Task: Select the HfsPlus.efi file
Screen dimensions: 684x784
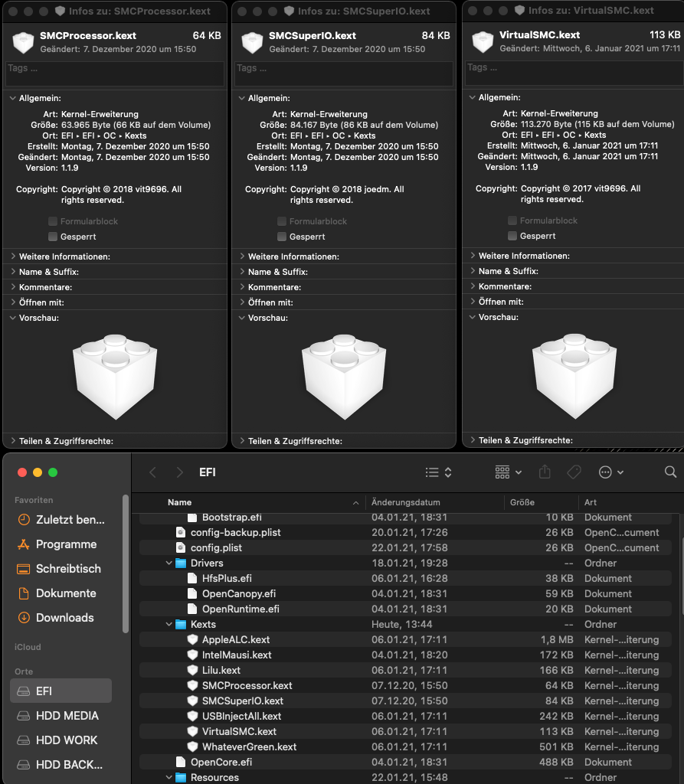Action: (405, 579)
